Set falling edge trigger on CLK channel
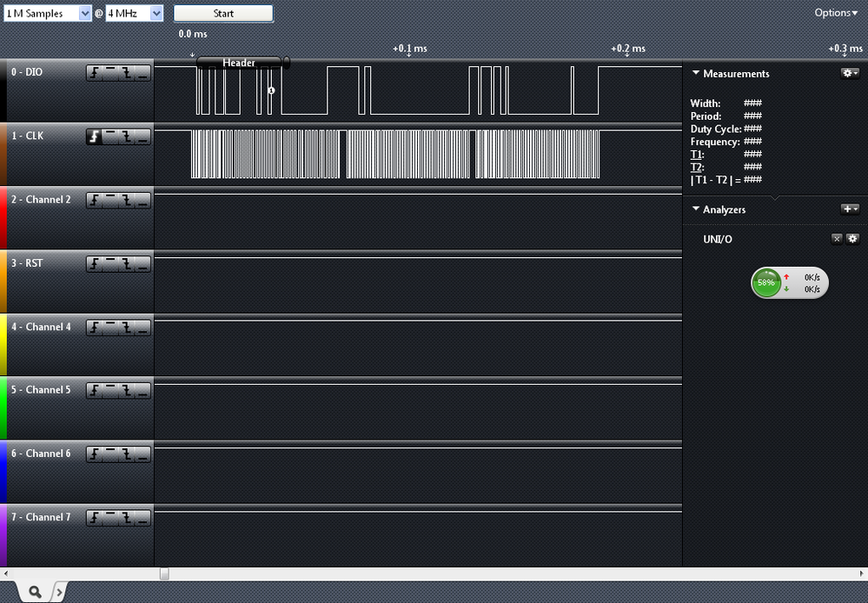 coord(127,136)
